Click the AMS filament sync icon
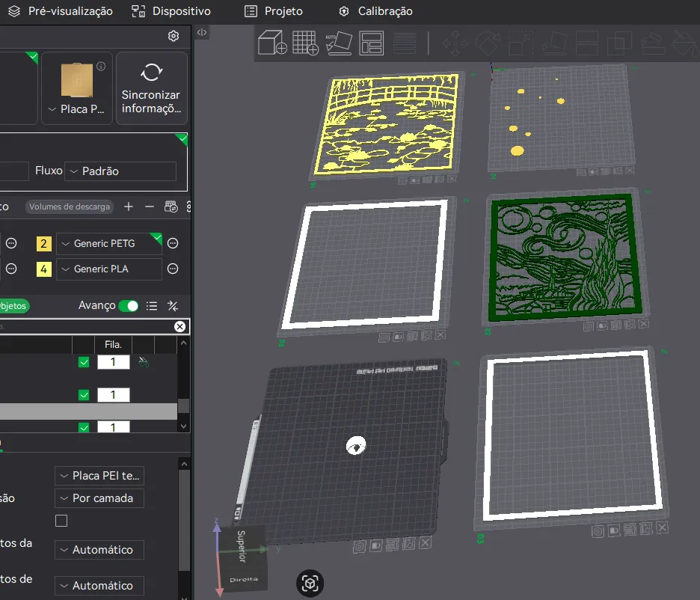 click(171, 206)
